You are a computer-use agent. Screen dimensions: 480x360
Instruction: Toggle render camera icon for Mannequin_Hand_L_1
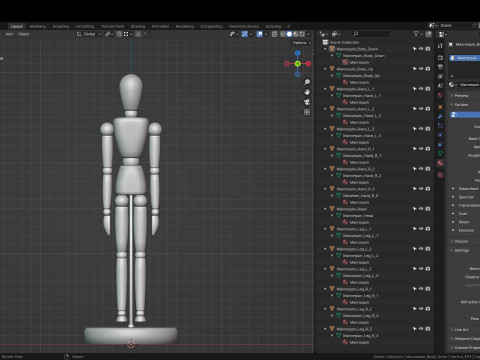pos(428,89)
